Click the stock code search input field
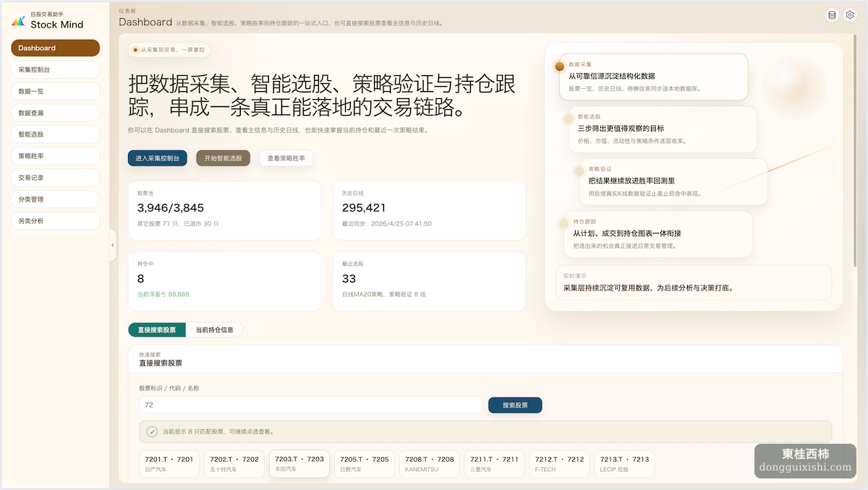868x490 pixels. tap(310, 405)
